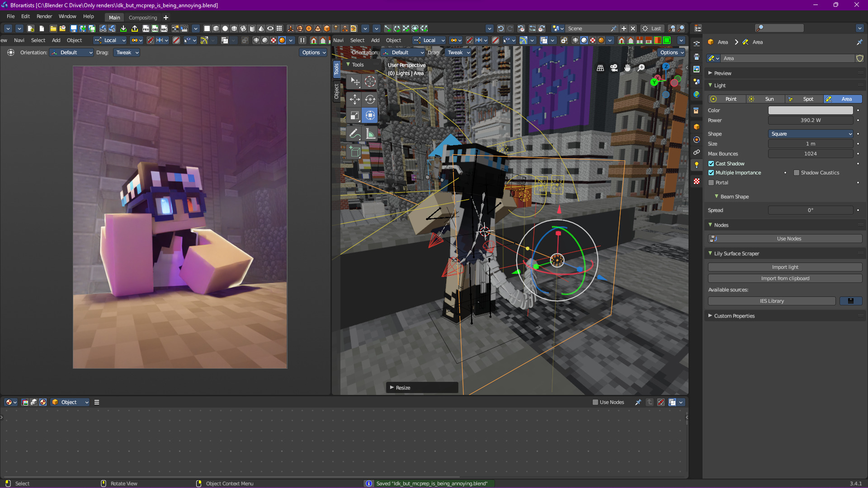Image resolution: width=868 pixels, height=488 pixels.
Task: Disable the Cast Shadow checkbox
Action: (711, 164)
